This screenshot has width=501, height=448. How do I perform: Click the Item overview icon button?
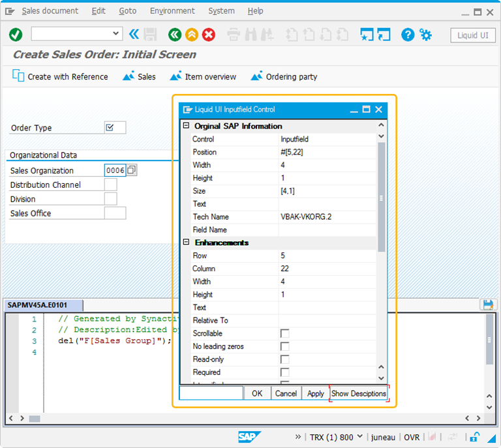pos(203,76)
